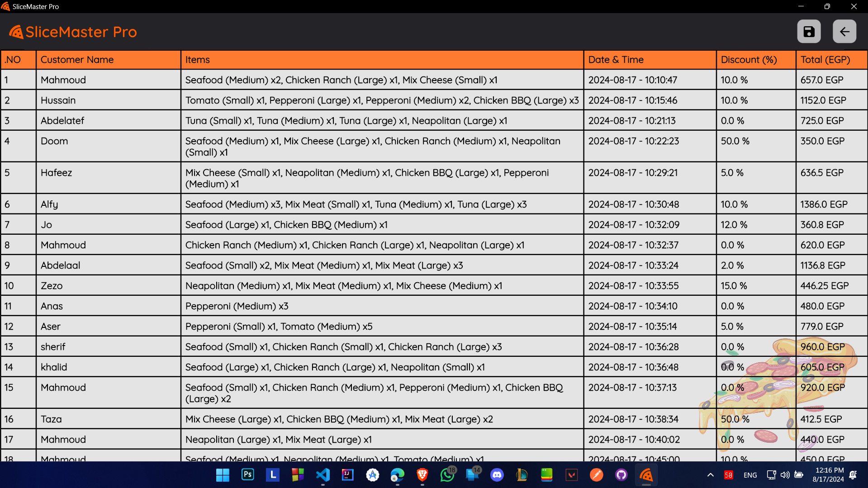The height and width of the screenshot is (488, 868).
Task: Open the four-colored squares taskbar app
Action: tap(298, 475)
